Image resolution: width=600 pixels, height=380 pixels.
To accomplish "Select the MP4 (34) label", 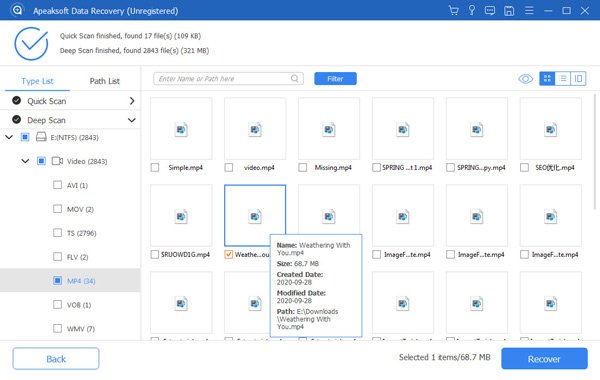I will [x=81, y=281].
